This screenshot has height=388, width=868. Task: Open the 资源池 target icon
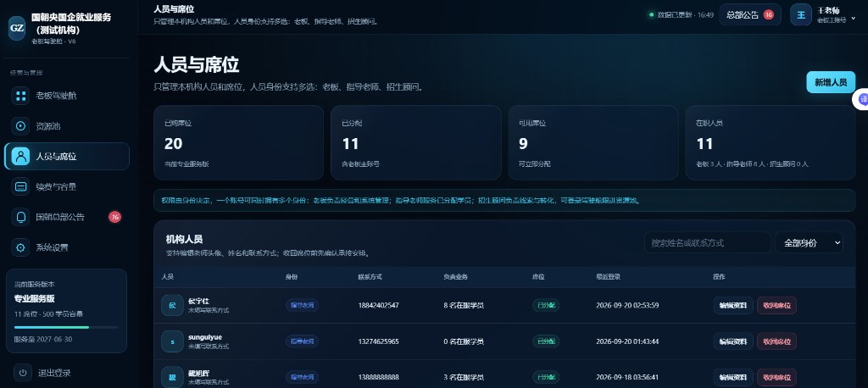20,126
